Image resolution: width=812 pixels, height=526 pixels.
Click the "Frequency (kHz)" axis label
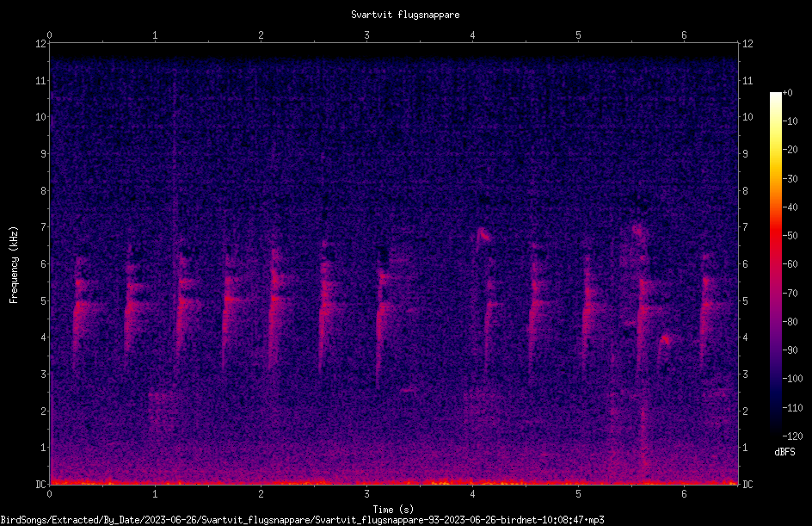[x=14, y=264]
